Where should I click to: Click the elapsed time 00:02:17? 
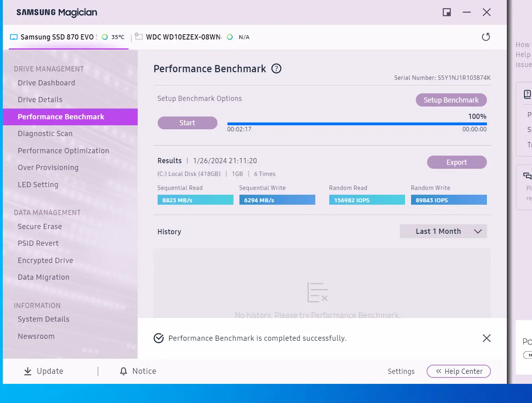pyautogui.click(x=239, y=129)
